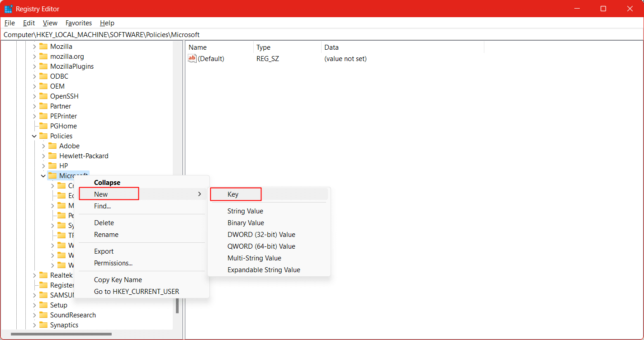Click the Registry Editor app icon in title bar
This screenshot has height=340, width=644.
(8, 9)
